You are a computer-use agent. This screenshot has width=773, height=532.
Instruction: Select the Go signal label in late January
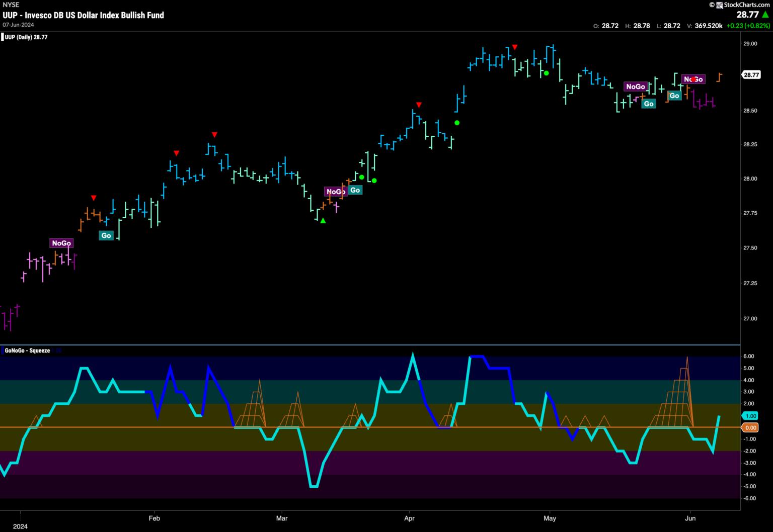(x=106, y=235)
